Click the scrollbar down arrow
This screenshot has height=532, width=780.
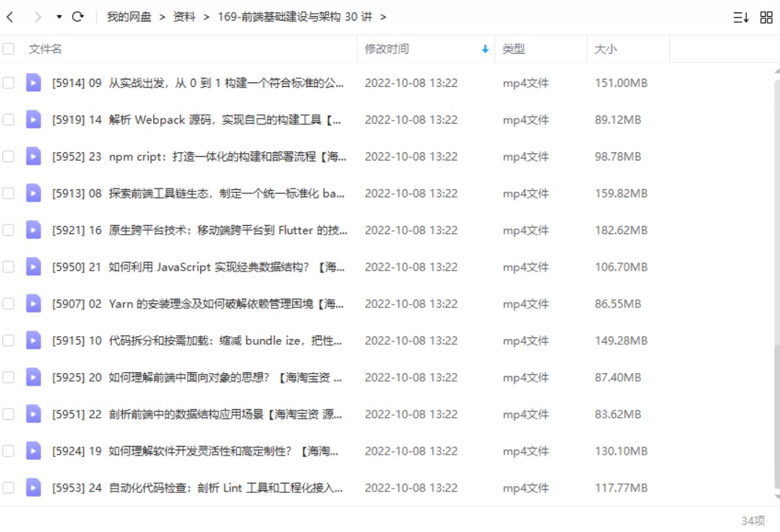click(x=777, y=497)
